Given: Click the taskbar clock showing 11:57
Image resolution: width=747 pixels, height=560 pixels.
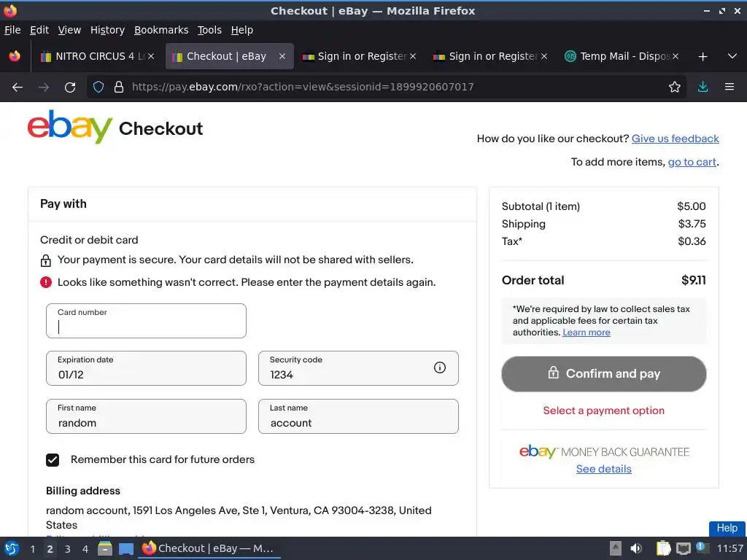Looking at the screenshot, I should pos(729,548).
